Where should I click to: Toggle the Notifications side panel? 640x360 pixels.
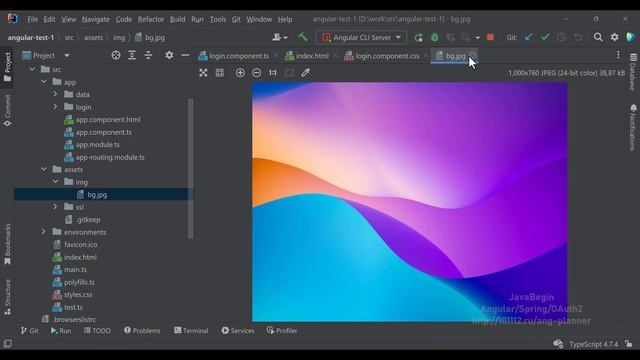(x=633, y=127)
